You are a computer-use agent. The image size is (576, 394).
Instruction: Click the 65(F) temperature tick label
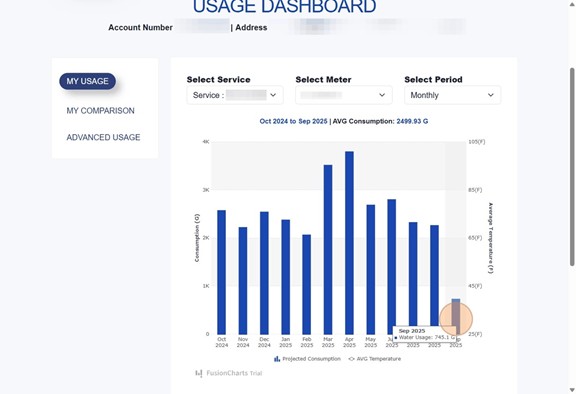tap(475, 238)
